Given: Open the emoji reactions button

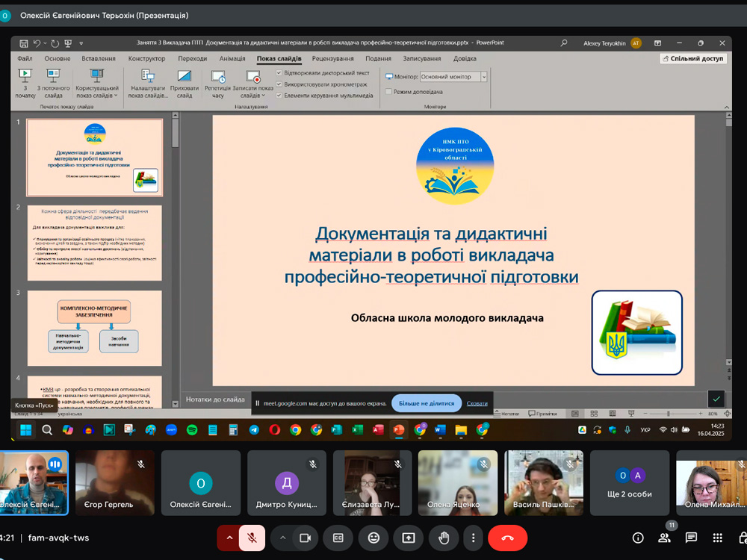Looking at the screenshot, I should pos(373,538).
